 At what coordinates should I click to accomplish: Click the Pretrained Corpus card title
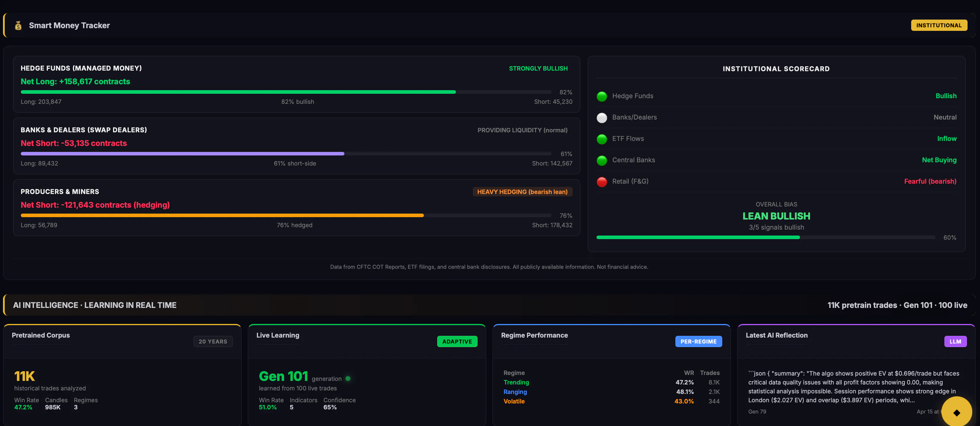click(x=41, y=335)
